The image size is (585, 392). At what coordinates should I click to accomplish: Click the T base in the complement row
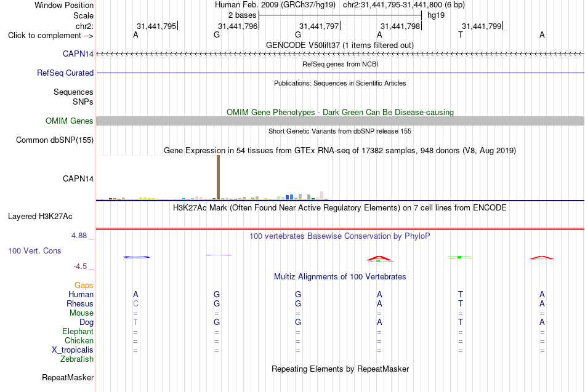[x=461, y=34]
